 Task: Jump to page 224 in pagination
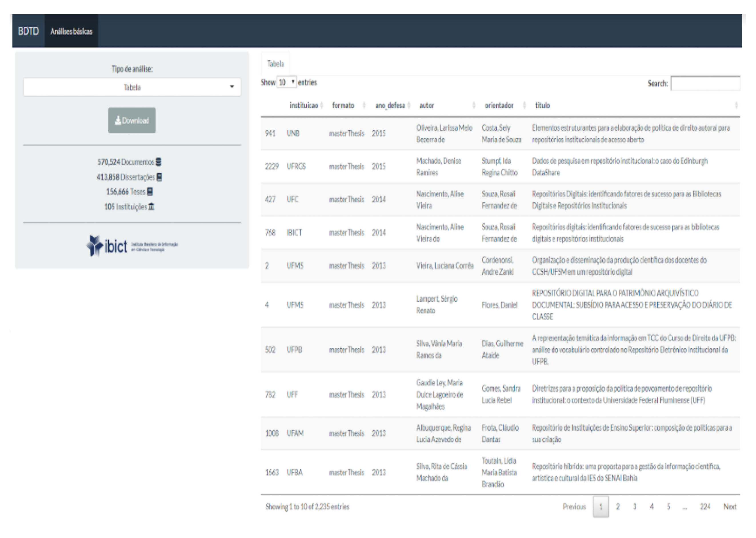coord(705,507)
